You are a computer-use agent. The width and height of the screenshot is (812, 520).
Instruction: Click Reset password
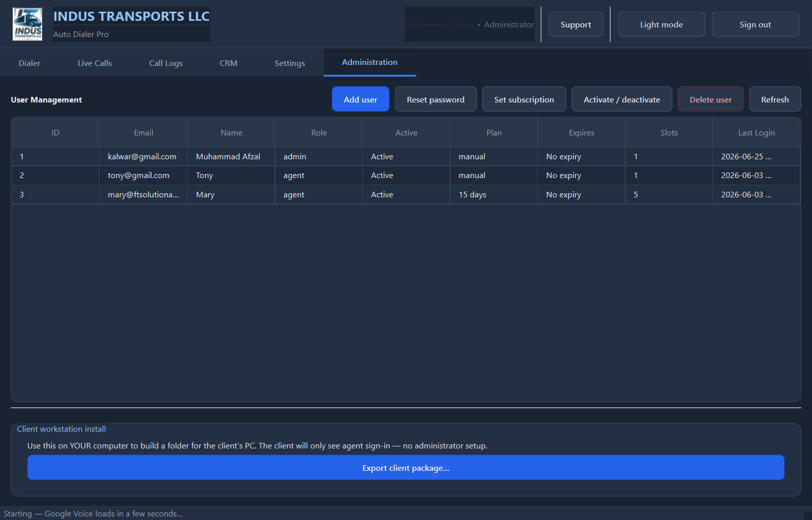click(435, 99)
